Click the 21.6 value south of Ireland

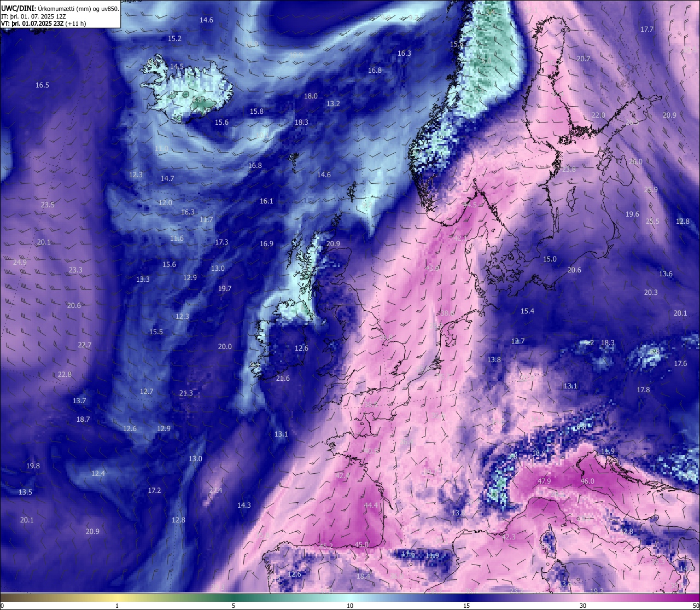[283, 379]
